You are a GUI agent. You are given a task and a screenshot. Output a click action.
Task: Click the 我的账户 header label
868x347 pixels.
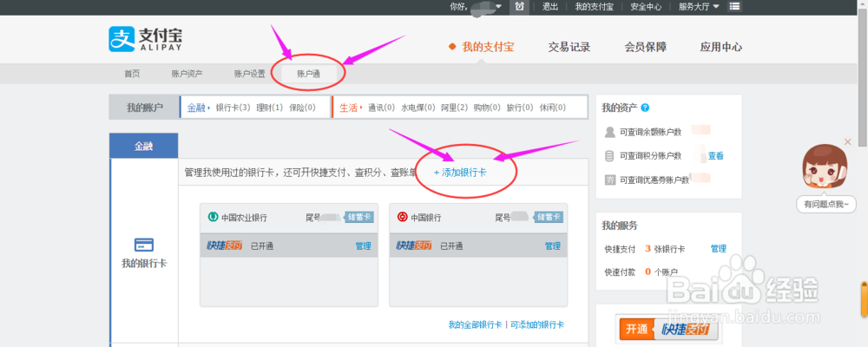(144, 108)
